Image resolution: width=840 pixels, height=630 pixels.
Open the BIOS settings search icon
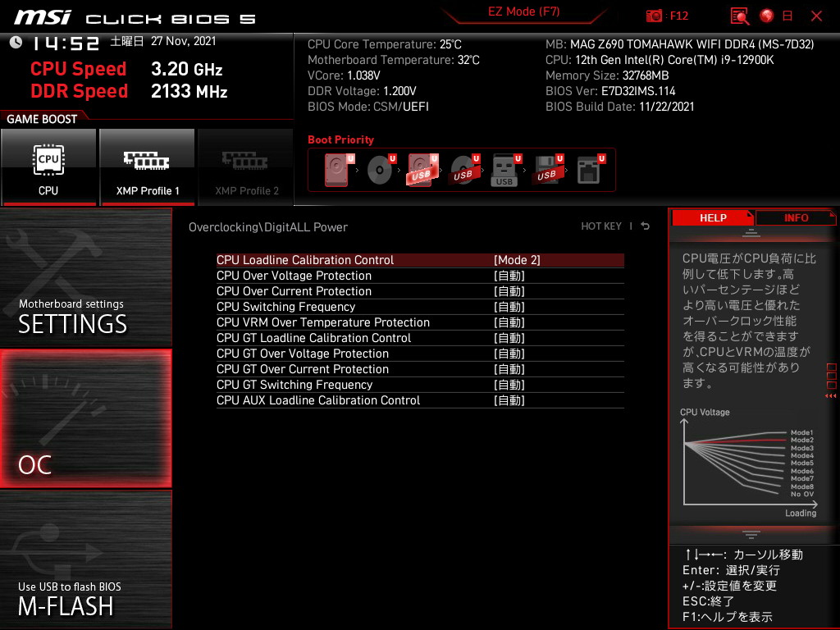(740, 16)
